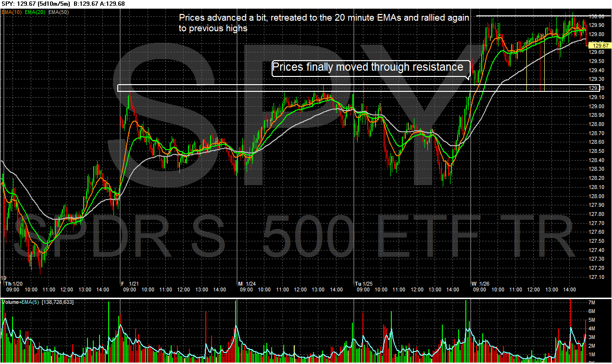This screenshot has width=612, height=364.
Task: Click the 128.00 price axis label
Action: (x=597, y=196)
